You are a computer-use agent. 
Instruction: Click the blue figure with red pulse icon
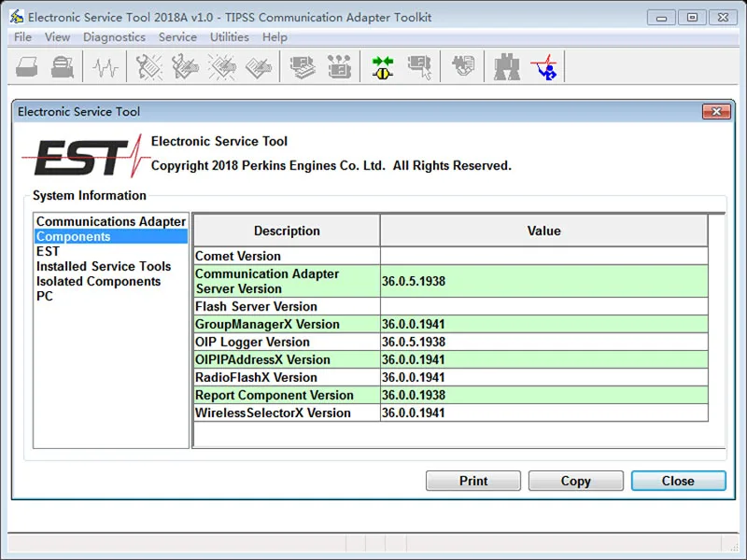coord(543,66)
